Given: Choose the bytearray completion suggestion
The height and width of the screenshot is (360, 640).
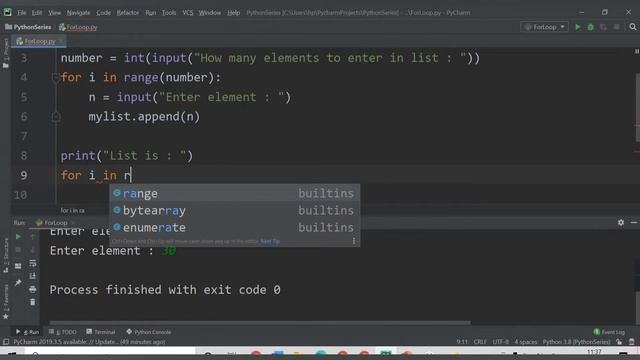Looking at the screenshot, I should pyautogui.click(x=234, y=210).
